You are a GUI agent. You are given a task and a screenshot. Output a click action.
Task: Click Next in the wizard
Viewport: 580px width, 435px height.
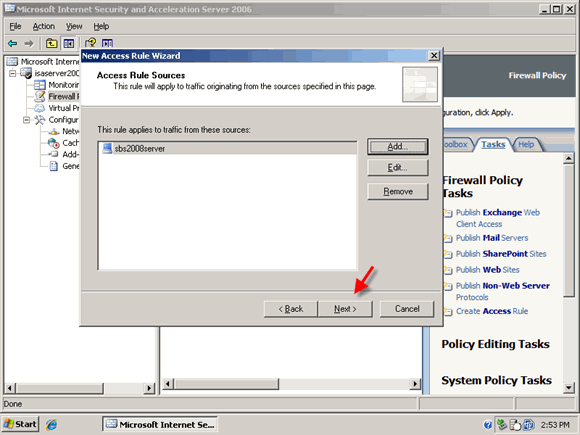point(345,309)
